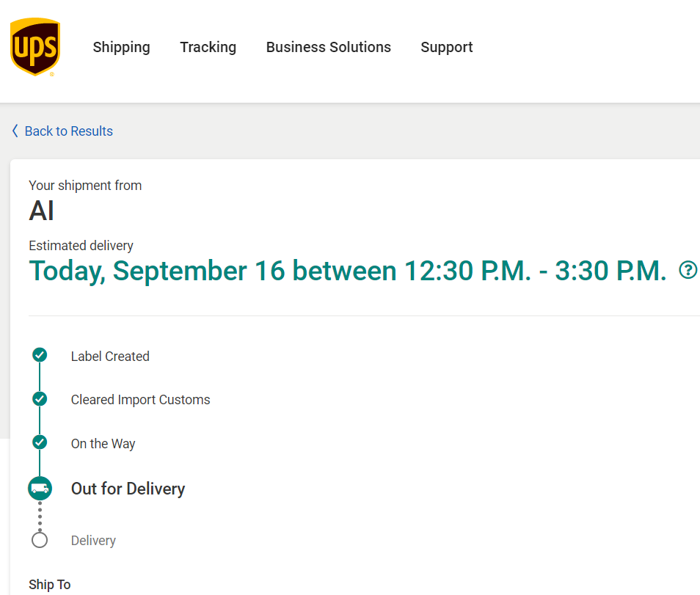Open the Tracking menu
Screen dimensions: 700x595
[208, 47]
